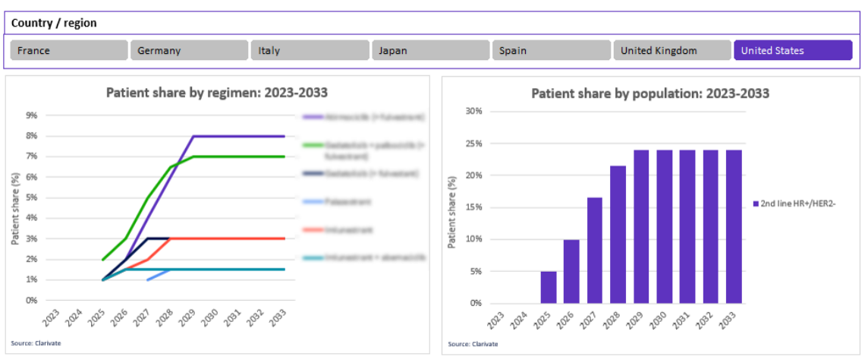Pick Spain in the country filter

pyautogui.click(x=551, y=51)
